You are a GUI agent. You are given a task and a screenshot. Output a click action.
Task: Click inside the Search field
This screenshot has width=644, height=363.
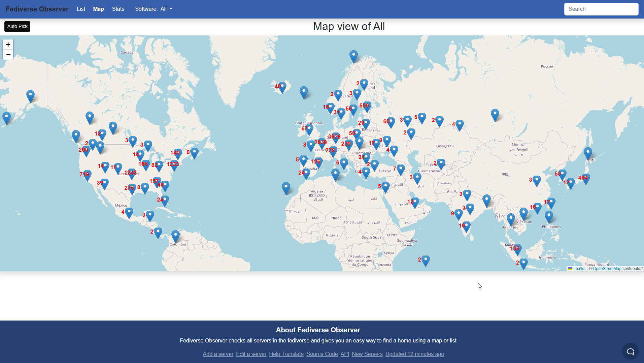(601, 9)
